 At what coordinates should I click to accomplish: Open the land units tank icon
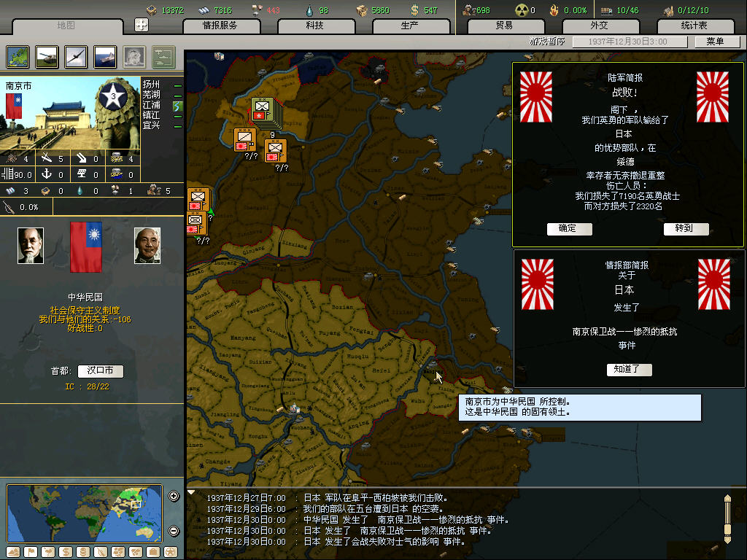coord(47,57)
